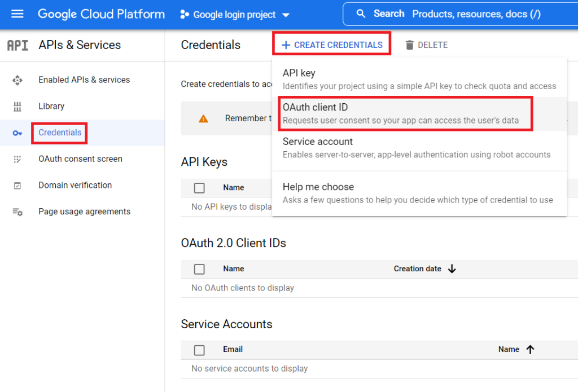Click the APIs & Services logo icon
The image size is (578, 392).
coord(17,45)
